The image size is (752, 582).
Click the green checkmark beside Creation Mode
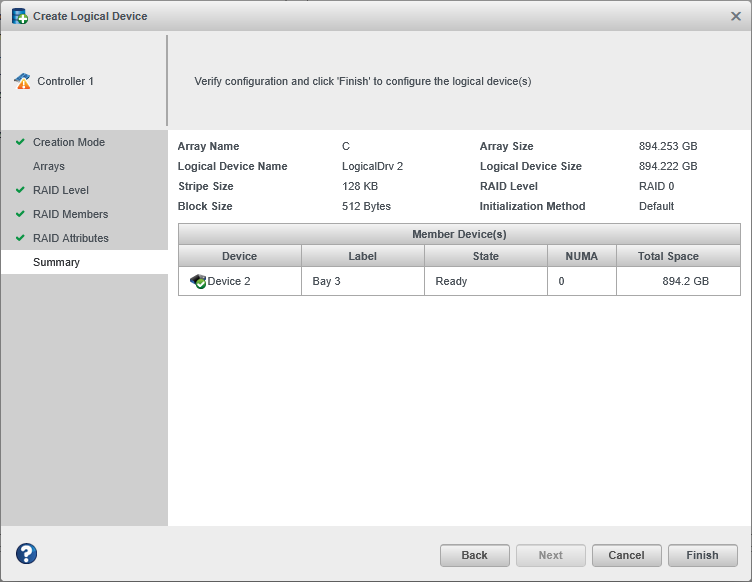[20, 142]
